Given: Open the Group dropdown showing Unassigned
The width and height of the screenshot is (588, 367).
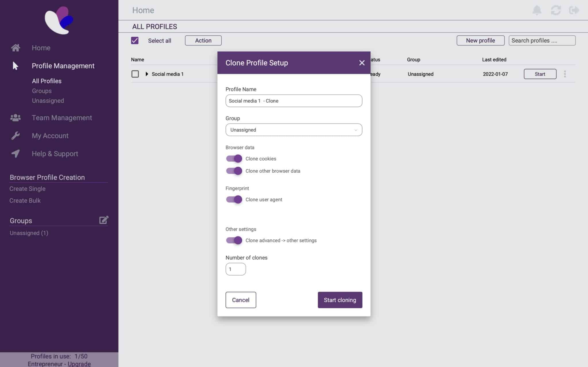Looking at the screenshot, I should click(294, 130).
